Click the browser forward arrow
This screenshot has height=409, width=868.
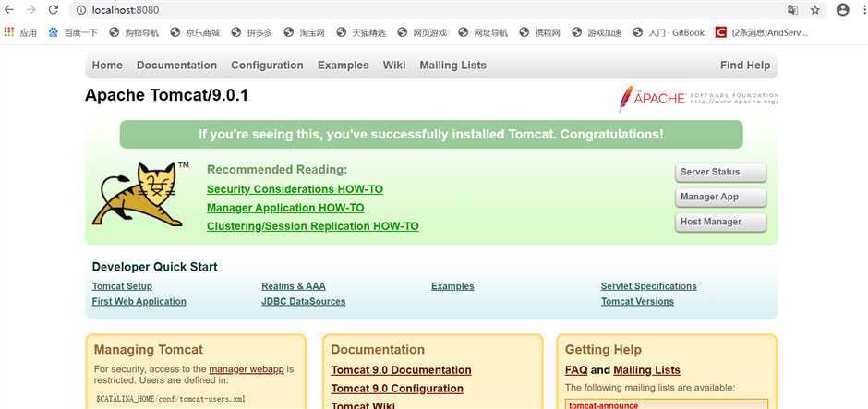pyautogui.click(x=31, y=9)
